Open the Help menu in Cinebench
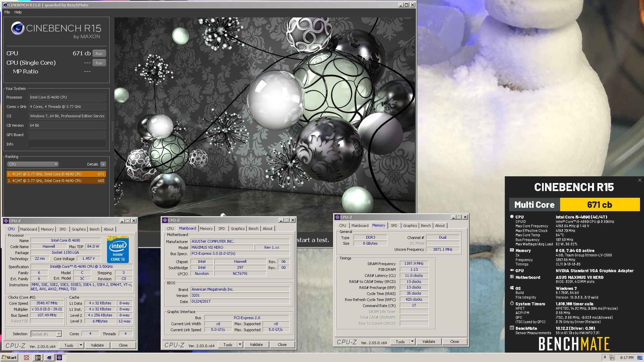The width and height of the screenshot is (644, 362). [18, 12]
